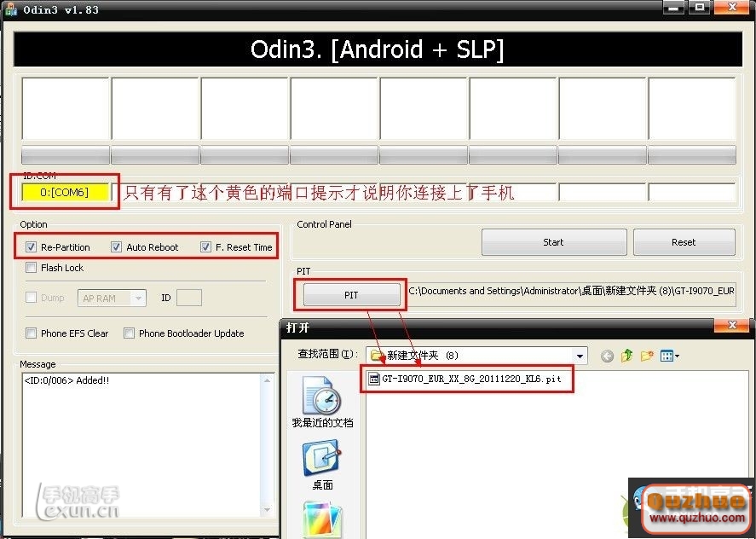The width and height of the screenshot is (756, 539).
Task: Open the AP RAM dropdown
Action: pos(112,298)
